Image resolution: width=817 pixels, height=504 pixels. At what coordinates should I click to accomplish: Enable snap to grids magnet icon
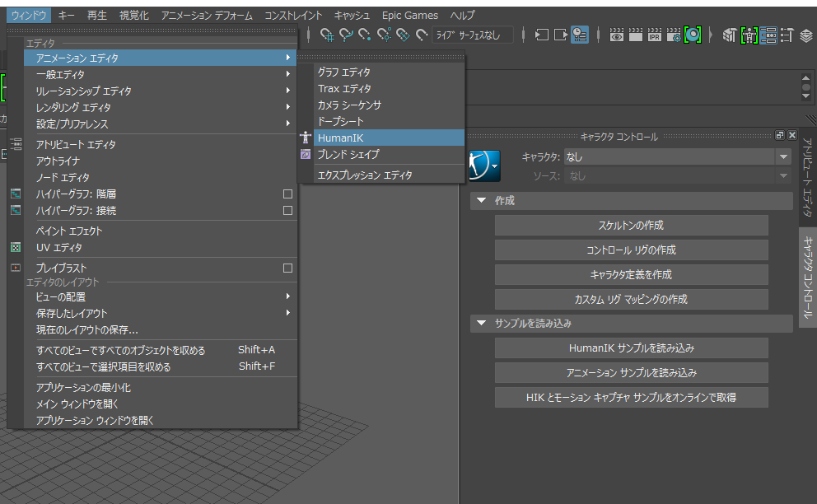[x=327, y=35]
